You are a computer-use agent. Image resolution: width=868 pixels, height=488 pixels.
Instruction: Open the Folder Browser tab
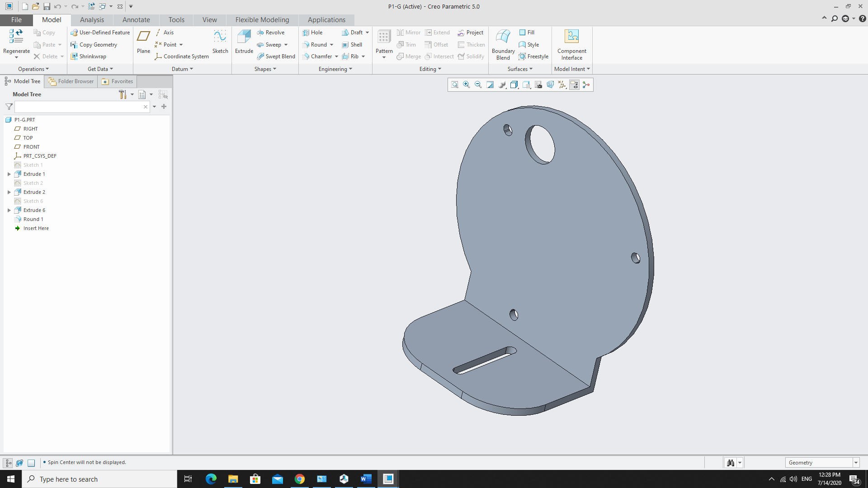[71, 81]
